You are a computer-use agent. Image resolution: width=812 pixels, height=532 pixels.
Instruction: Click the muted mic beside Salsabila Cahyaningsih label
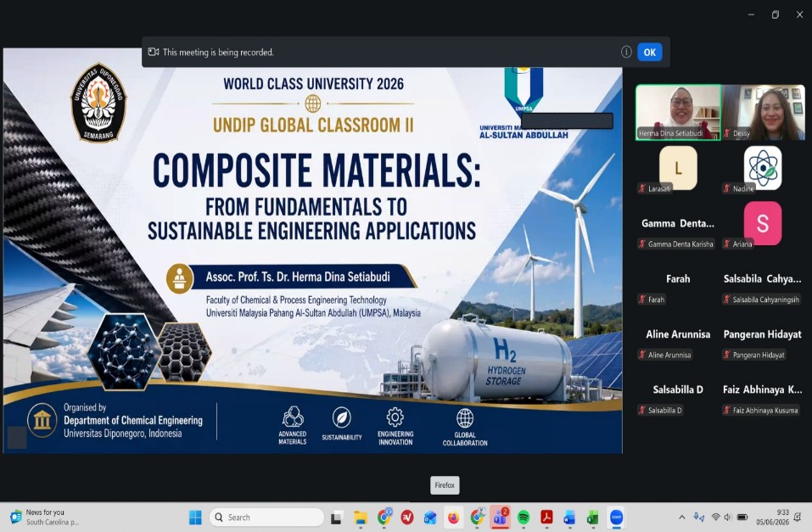pos(727,300)
